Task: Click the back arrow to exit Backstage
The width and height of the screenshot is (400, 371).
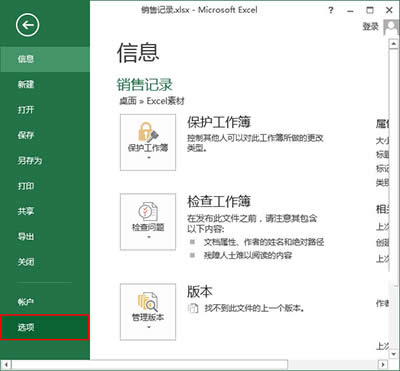Action: [x=27, y=25]
